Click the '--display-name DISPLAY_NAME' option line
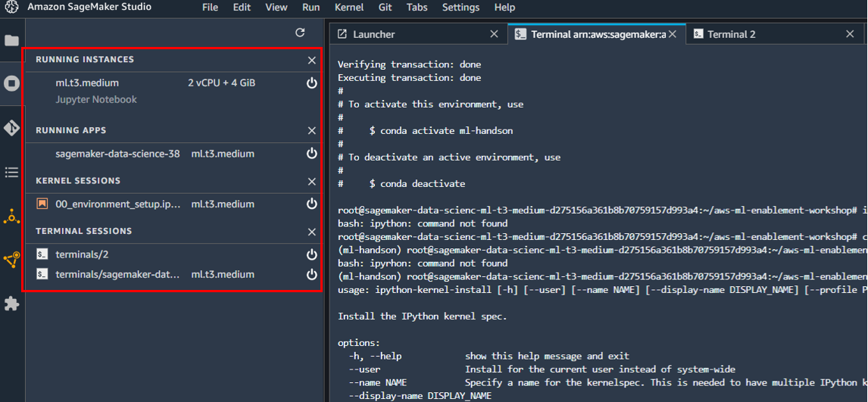This screenshot has width=868, height=402. [420, 396]
